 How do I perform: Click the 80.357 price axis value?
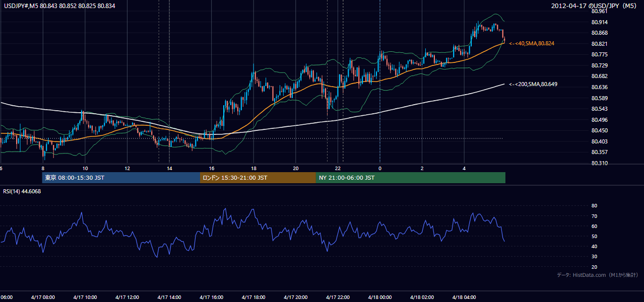(599, 152)
